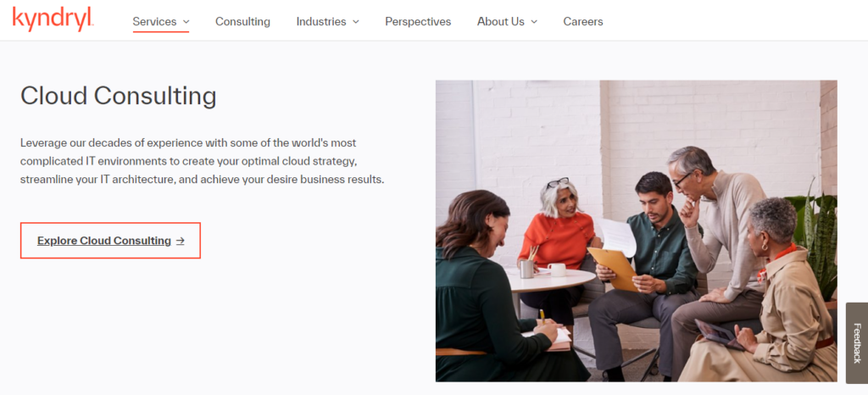Expand the About Us dropdown chevron
Viewport: 868px width, 395px height.
(x=534, y=22)
